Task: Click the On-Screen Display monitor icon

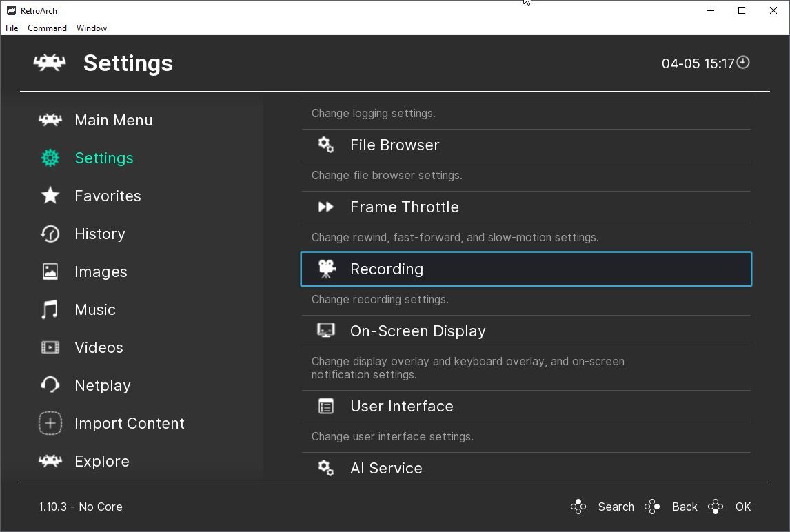Action: coord(326,331)
